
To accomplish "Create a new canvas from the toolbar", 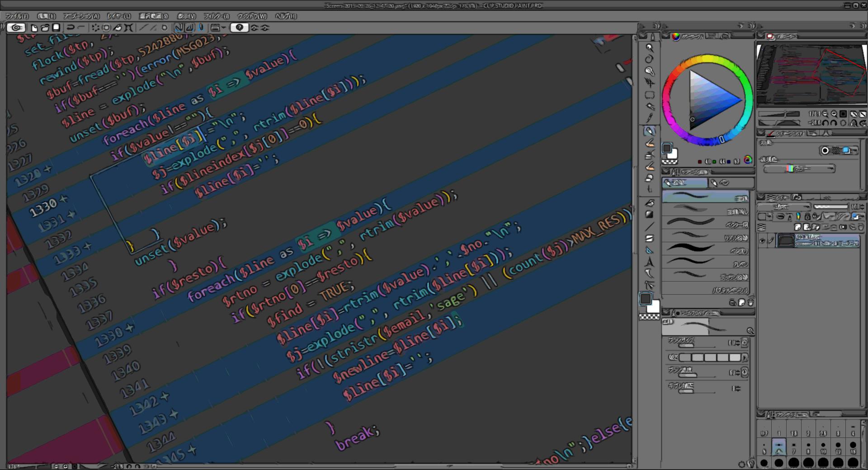I will click(34, 28).
